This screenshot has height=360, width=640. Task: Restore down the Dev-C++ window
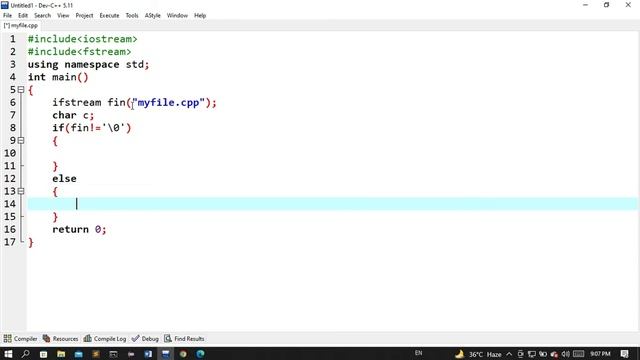607,5
